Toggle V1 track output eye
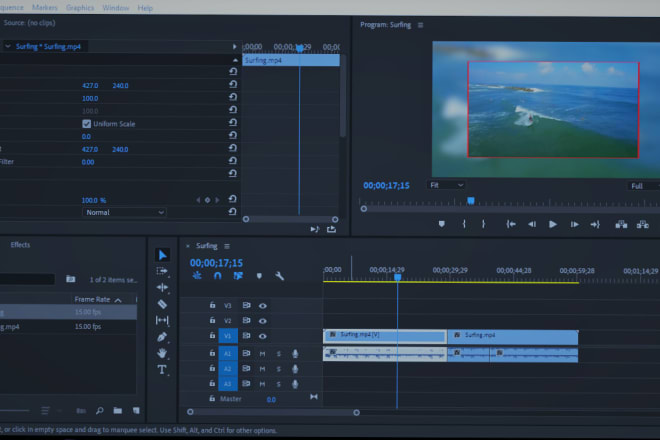Viewport: 660px width, 440px height. pos(263,336)
